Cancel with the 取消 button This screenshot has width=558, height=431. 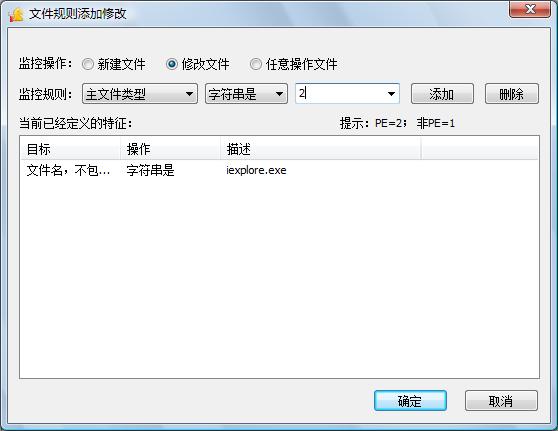501,401
